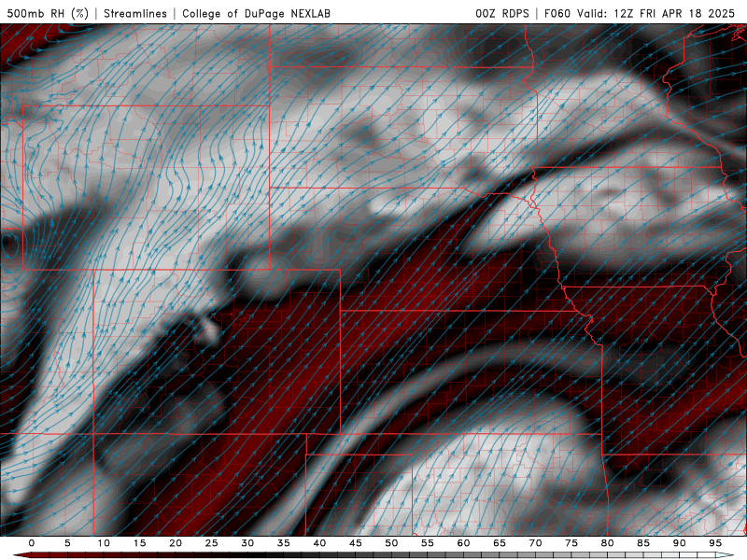Click the '00Z RDPS' model run label
Viewport: 747px width, 560px height.
[502, 13]
